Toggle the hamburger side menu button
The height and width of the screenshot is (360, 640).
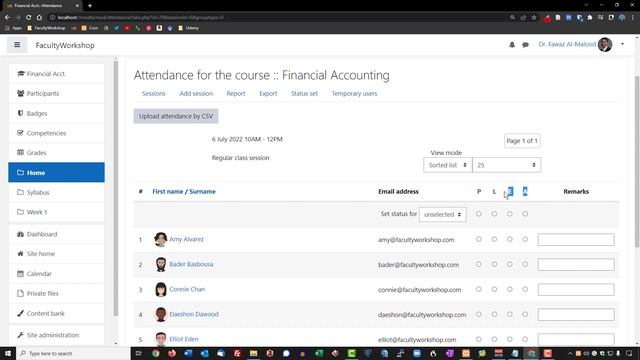[x=17, y=45]
